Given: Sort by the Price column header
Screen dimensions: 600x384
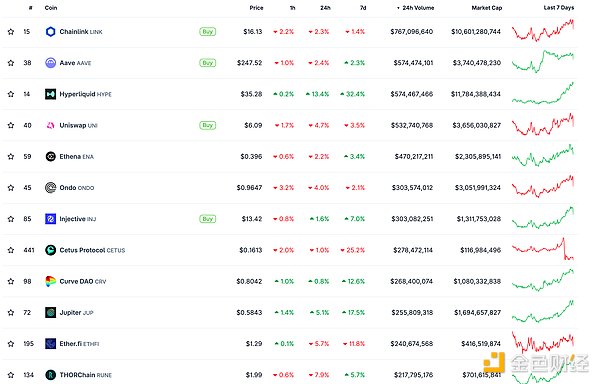Looking at the screenshot, I should [x=256, y=8].
